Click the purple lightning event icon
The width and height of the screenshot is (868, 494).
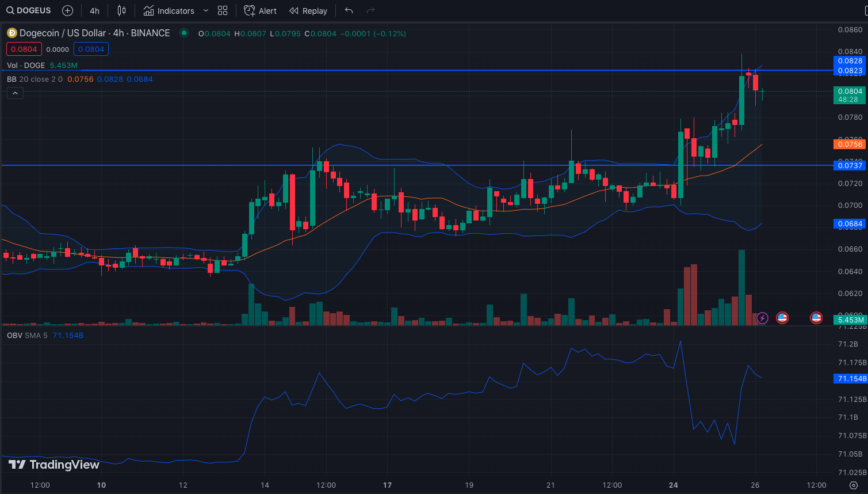[762, 317]
